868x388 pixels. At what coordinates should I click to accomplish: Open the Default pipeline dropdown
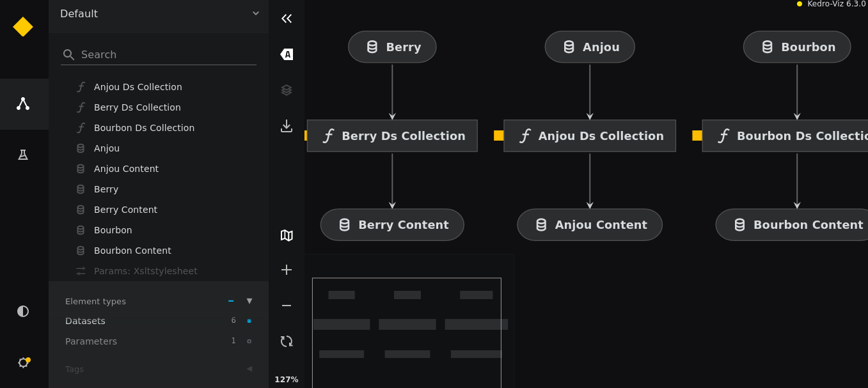159,13
